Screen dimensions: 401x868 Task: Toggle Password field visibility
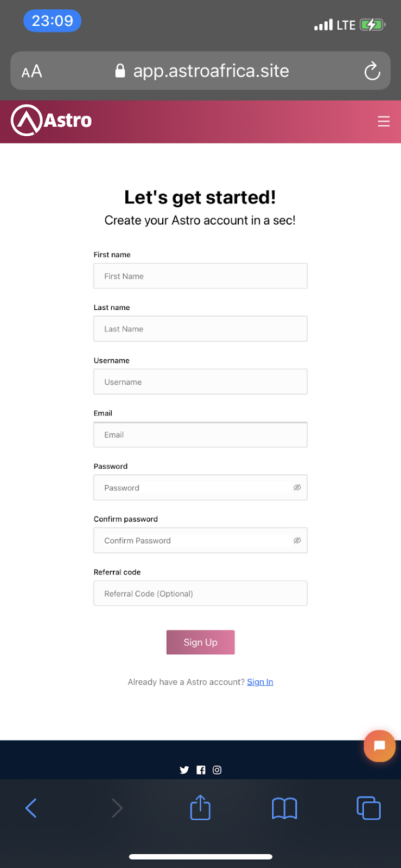297,488
